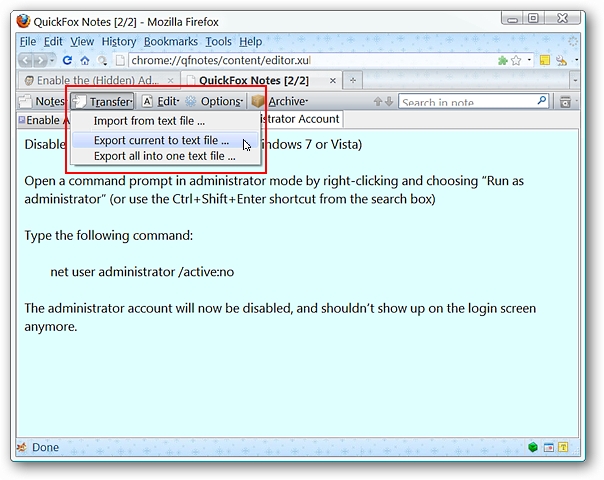
Task: Click the search magnifier in the note search box
Action: pos(542,101)
